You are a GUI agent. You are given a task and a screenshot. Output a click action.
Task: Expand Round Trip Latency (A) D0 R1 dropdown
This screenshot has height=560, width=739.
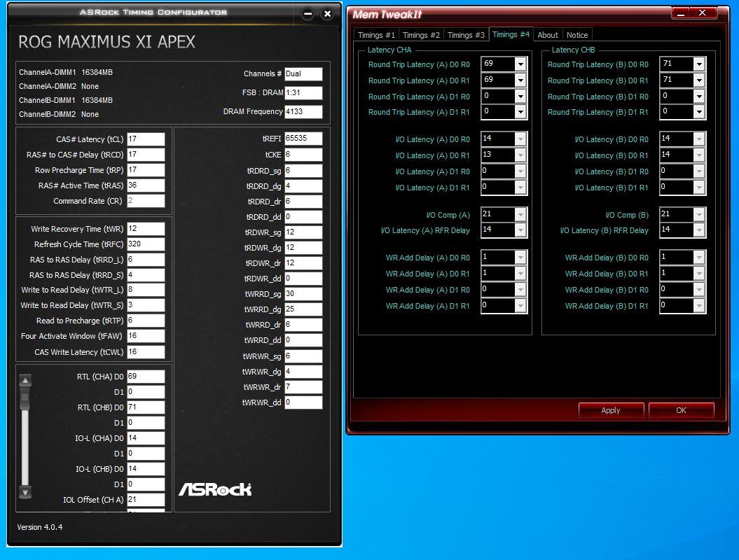point(520,80)
